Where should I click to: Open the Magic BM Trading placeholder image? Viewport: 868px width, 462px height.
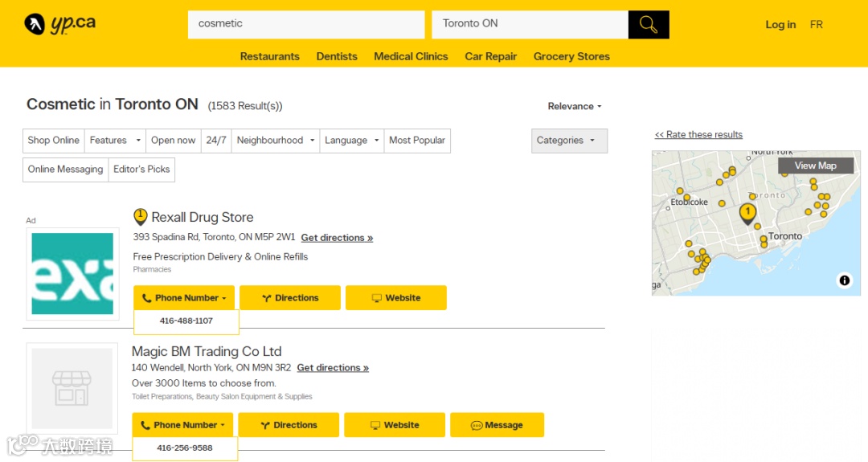coord(72,388)
